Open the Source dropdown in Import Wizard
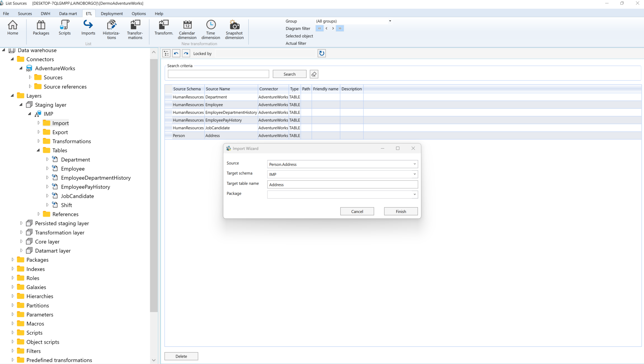The height and width of the screenshot is (364, 644). coord(414,164)
